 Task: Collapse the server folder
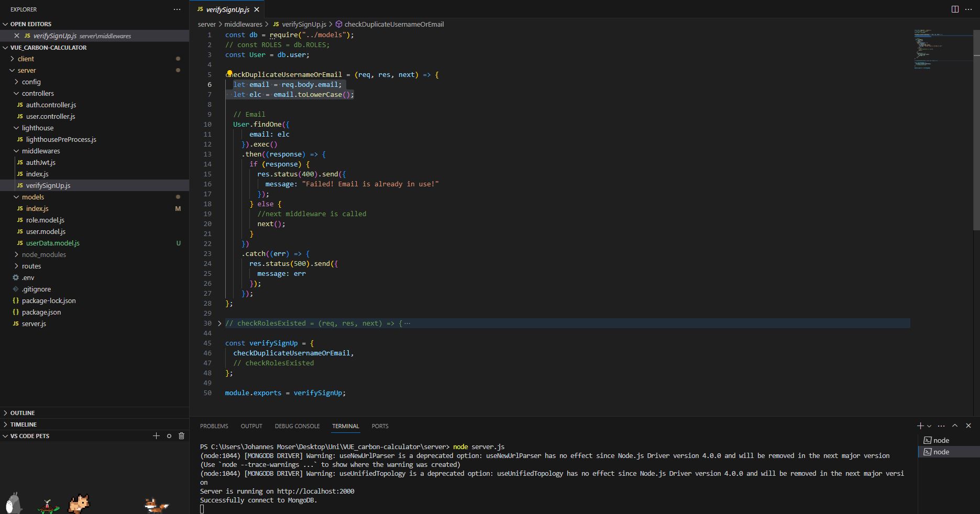point(94,70)
